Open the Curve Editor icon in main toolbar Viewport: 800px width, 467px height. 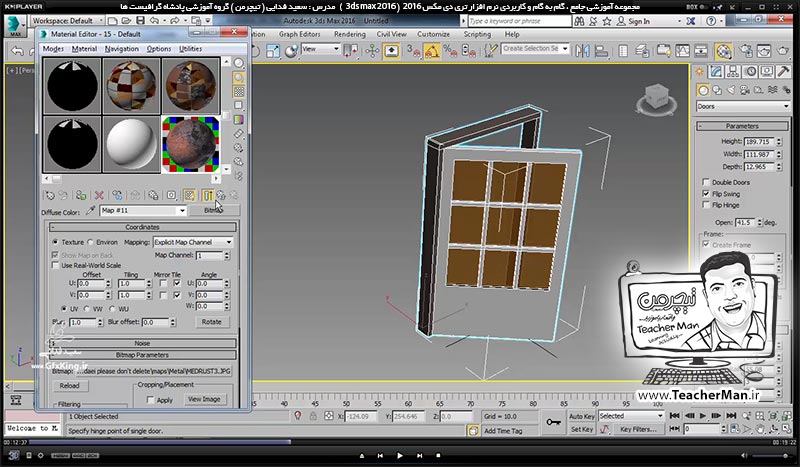(x=682, y=51)
